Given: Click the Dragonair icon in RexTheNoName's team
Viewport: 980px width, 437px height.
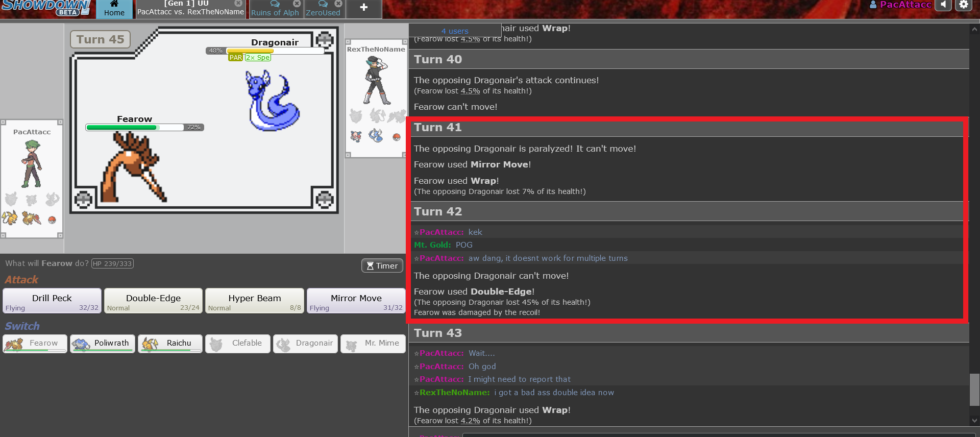Looking at the screenshot, I should [376, 135].
